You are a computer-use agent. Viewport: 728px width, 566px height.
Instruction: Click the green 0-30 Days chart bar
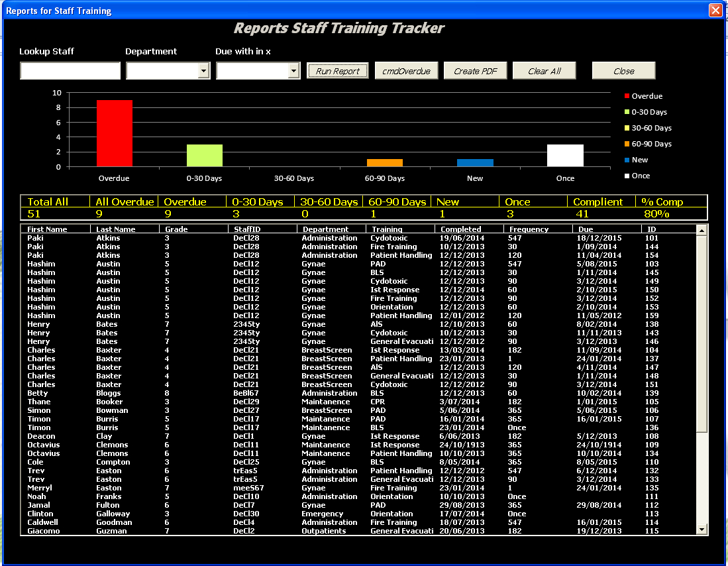[x=203, y=156]
